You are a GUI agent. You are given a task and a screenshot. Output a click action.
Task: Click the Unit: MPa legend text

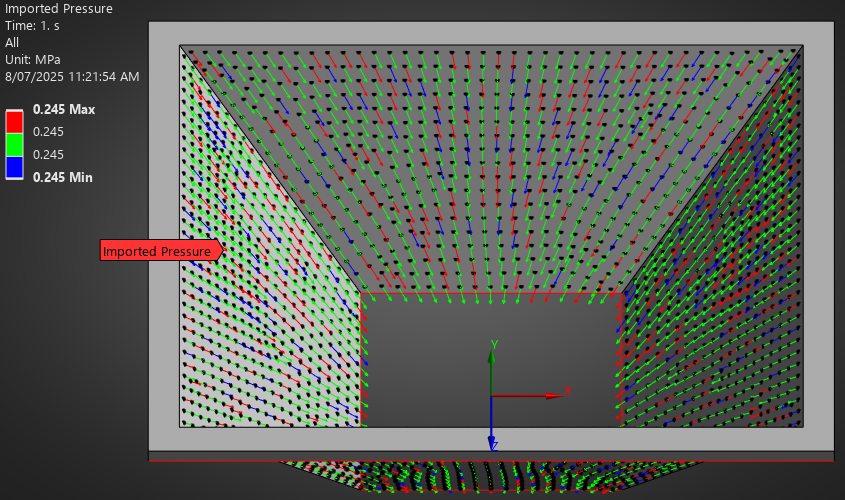tap(33, 59)
